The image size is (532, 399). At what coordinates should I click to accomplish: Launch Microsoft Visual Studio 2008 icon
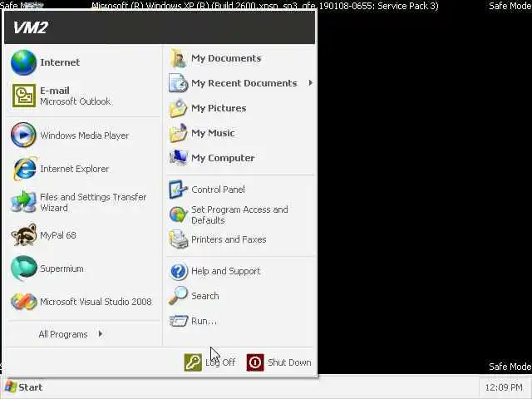coord(24,301)
